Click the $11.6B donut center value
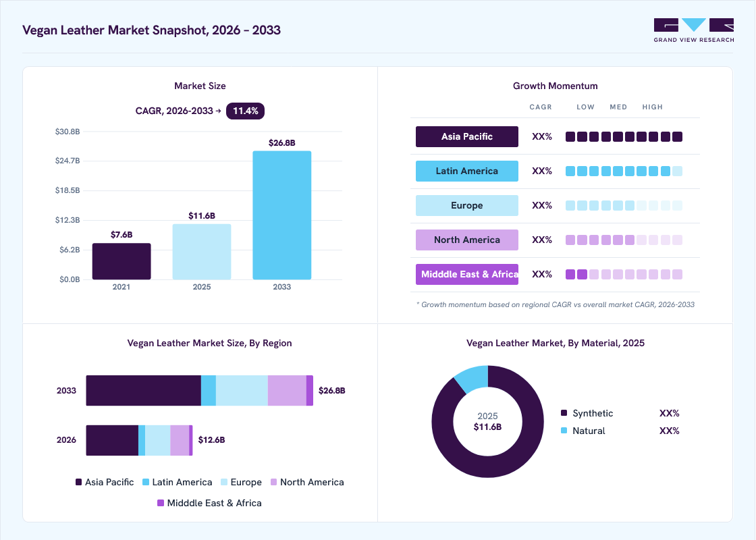 487,427
